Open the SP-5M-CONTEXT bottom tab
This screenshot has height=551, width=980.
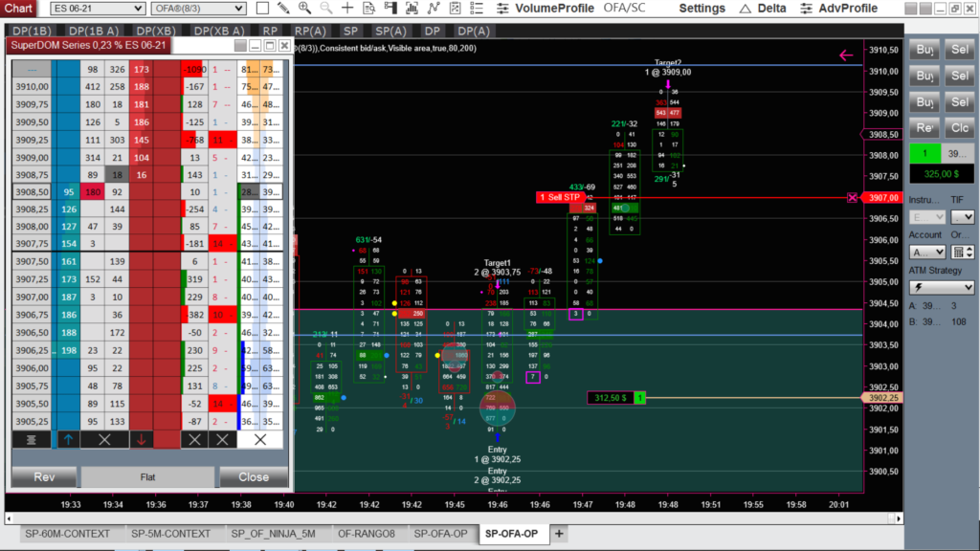[x=170, y=534]
